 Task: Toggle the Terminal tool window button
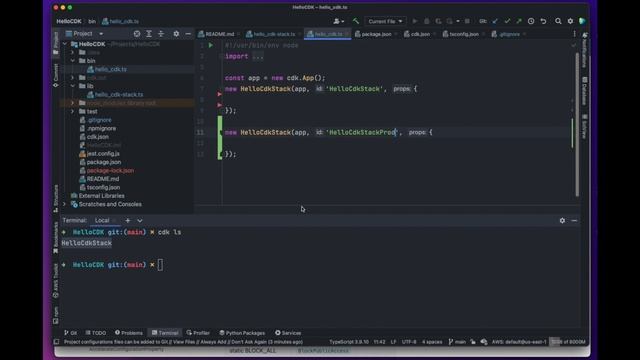coord(165,333)
